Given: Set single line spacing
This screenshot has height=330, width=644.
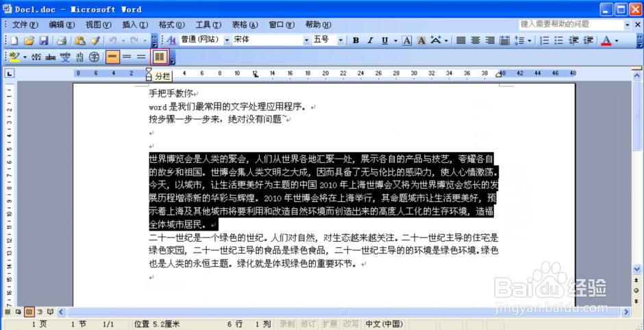Looking at the screenshot, I should click(x=112, y=57).
